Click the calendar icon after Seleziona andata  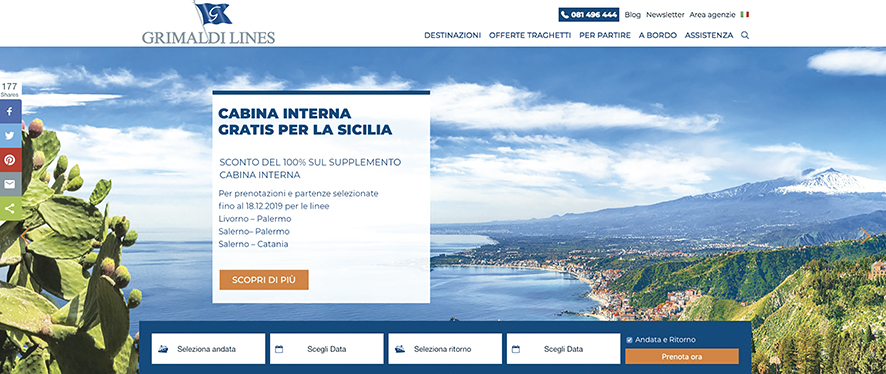279,349
